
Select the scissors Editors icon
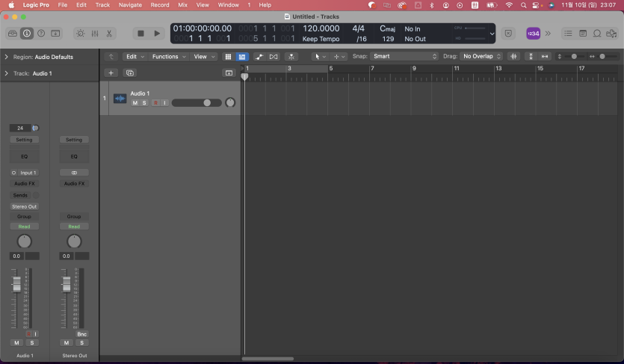(109, 34)
